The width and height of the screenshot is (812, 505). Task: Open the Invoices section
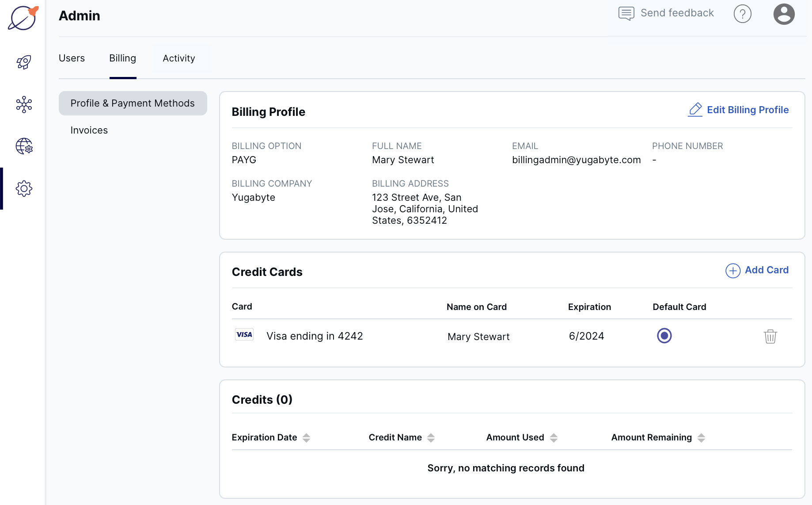click(89, 130)
